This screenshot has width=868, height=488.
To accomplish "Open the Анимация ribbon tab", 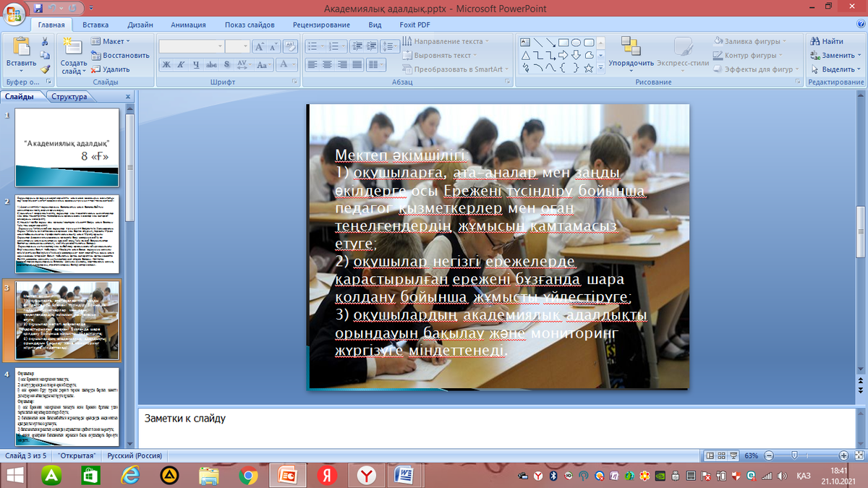I will pyautogui.click(x=189, y=24).
